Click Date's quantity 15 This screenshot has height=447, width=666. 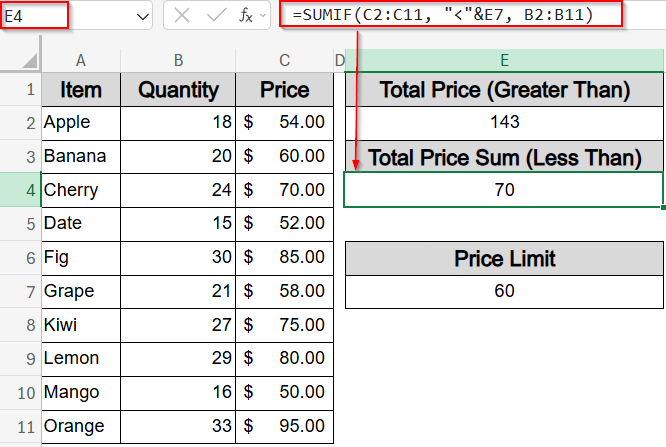[178, 224]
